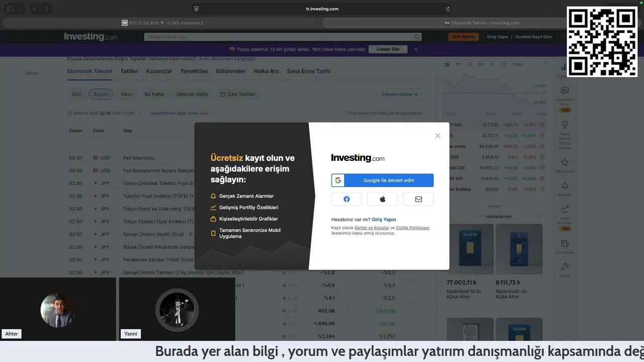Open the Safari sidebar dropdown arrow
Viewport: 644px width, 362px height.
(x=19, y=9)
